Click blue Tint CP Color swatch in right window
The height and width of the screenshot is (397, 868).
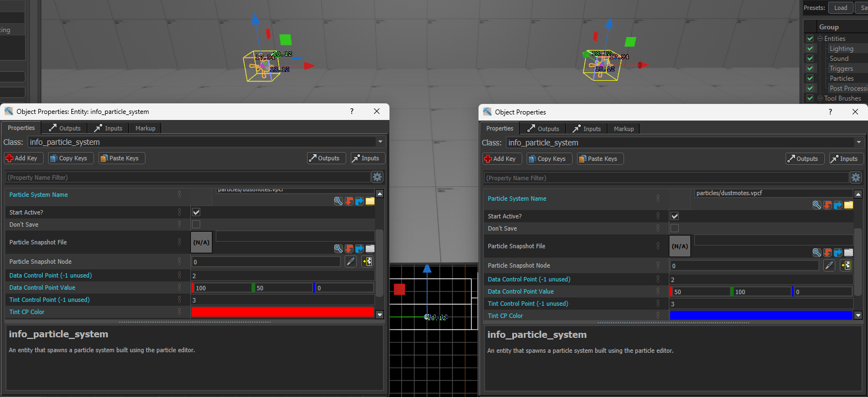coord(761,316)
